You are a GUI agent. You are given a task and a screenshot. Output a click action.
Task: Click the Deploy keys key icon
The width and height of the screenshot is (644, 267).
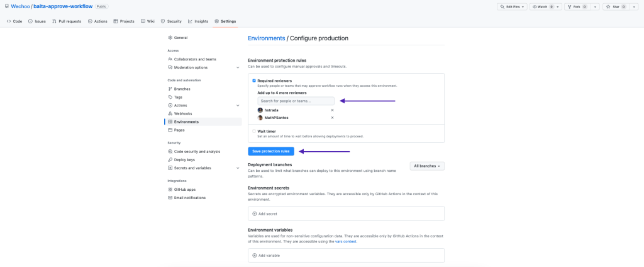(x=170, y=159)
